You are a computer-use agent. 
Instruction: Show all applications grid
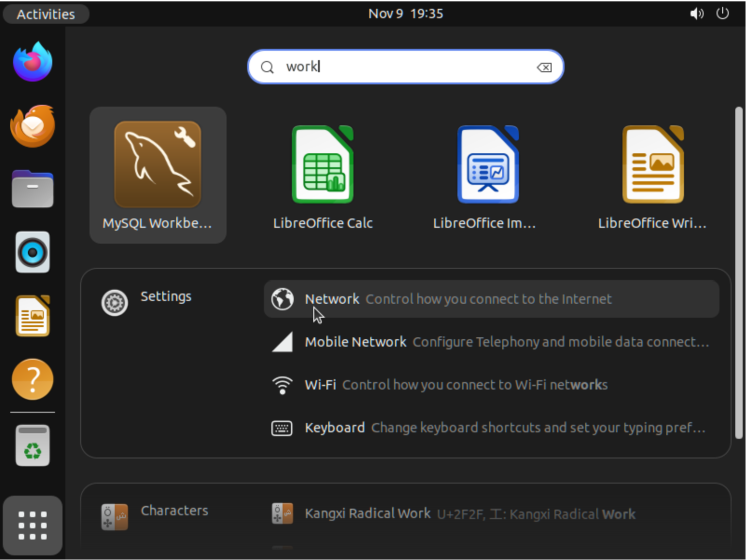32,526
